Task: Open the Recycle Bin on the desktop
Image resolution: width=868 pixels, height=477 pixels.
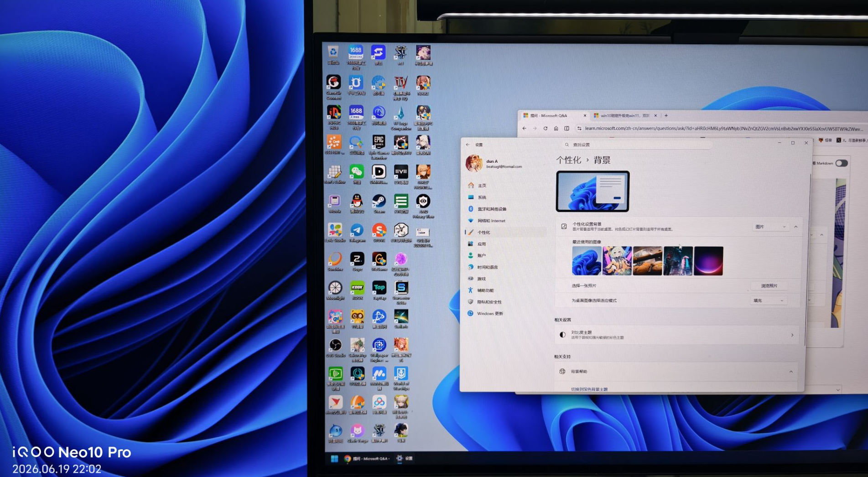Action: click(333, 55)
